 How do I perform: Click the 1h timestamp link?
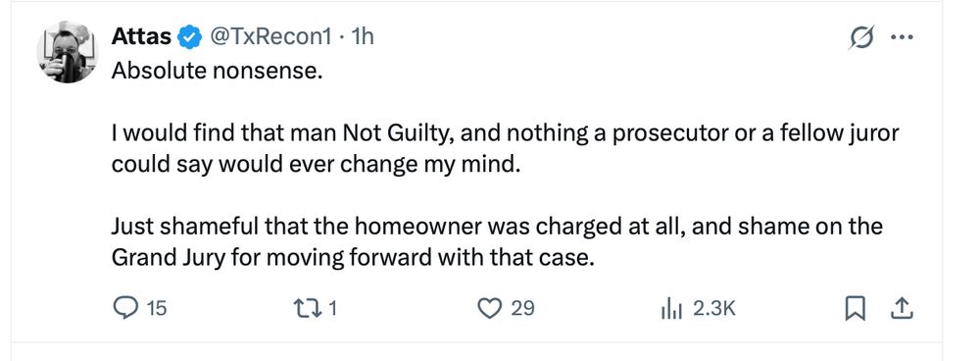[363, 37]
